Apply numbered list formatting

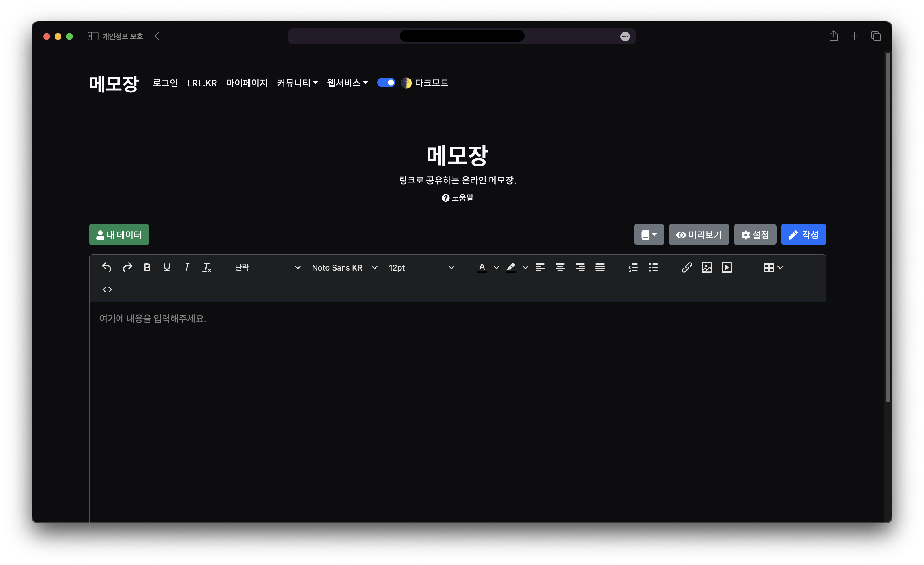point(633,267)
